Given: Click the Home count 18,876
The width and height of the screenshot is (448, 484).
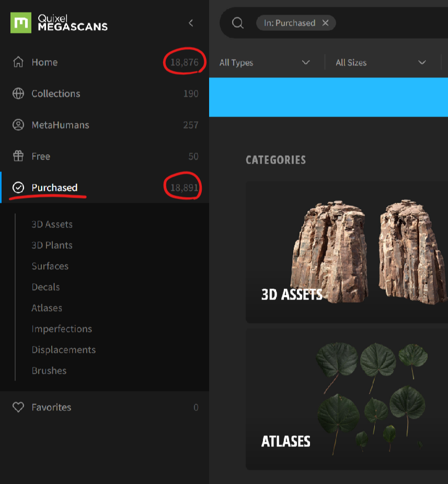Looking at the screenshot, I should 185,62.
